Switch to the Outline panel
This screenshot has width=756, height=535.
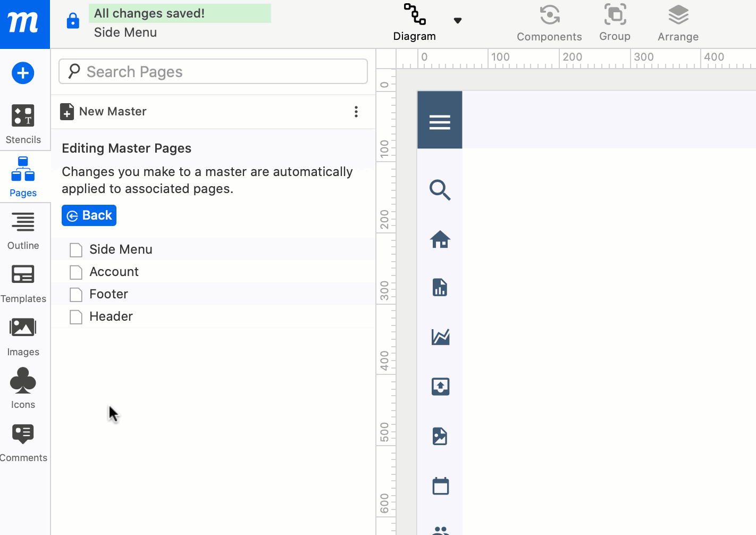pyautogui.click(x=23, y=229)
